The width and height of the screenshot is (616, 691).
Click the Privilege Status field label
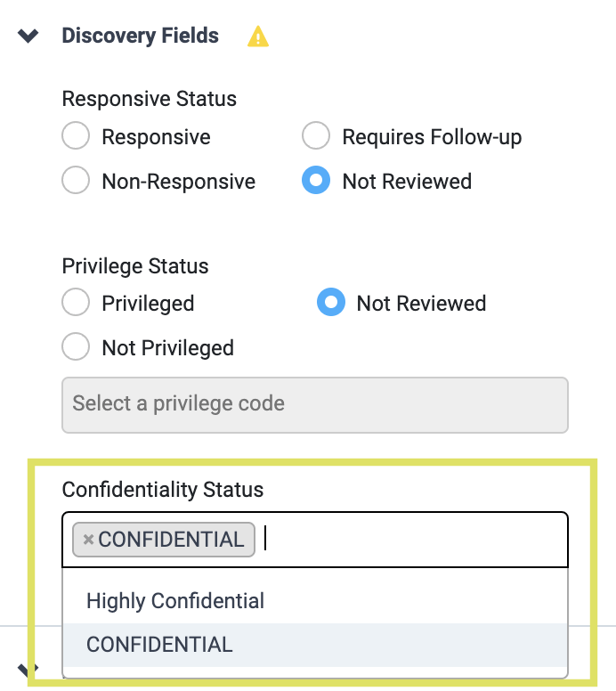pos(135,266)
